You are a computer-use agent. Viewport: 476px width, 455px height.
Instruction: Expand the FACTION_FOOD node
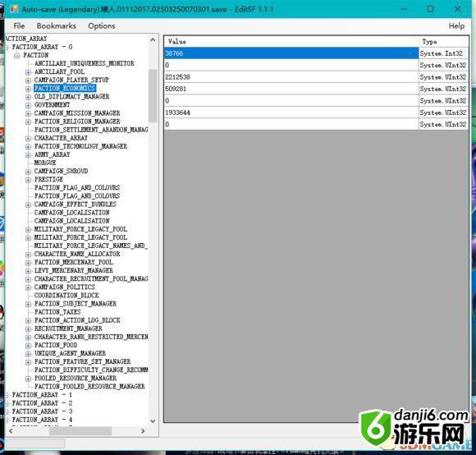pos(28,346)
